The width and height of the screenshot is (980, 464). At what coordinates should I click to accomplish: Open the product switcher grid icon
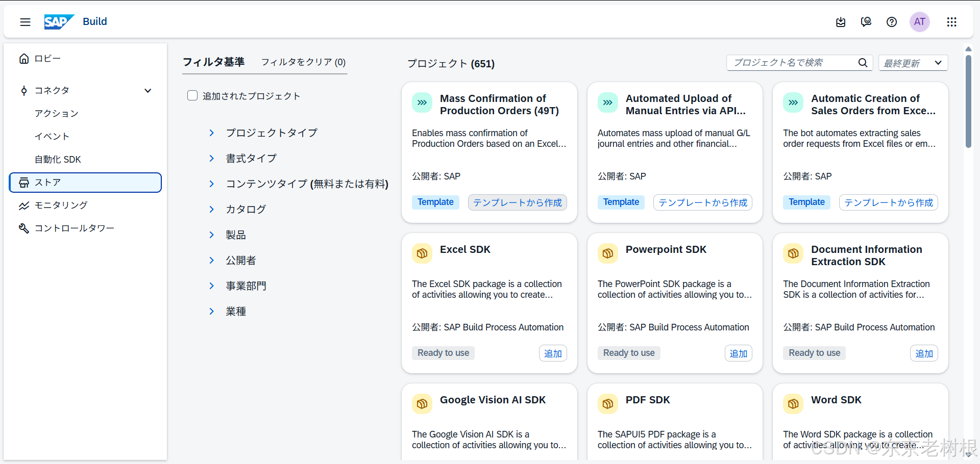[951, 22]
